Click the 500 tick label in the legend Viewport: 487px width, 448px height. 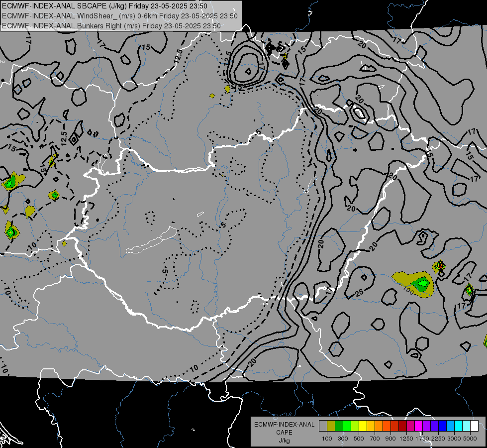pos(359,439)
